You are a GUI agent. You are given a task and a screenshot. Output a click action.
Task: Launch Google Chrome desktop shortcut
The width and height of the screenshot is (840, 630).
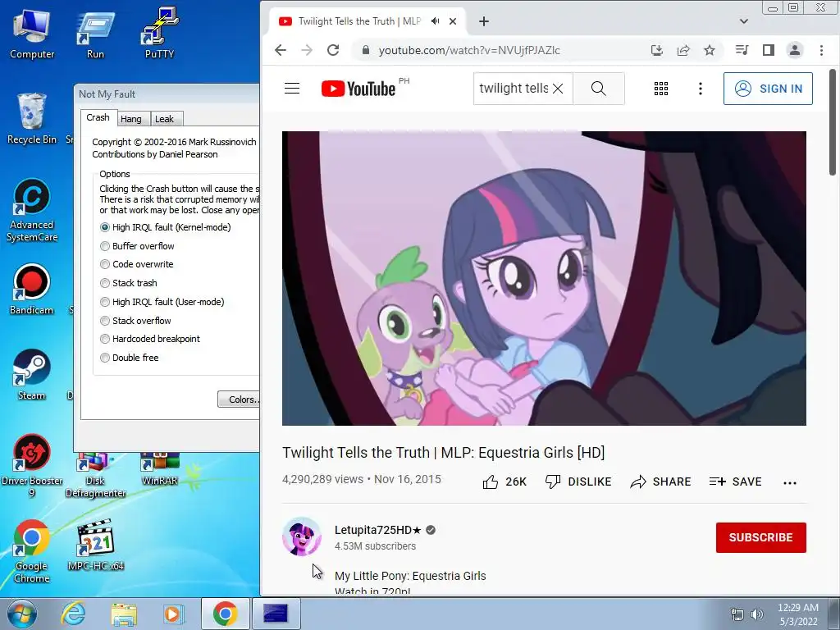click(32, 550)
